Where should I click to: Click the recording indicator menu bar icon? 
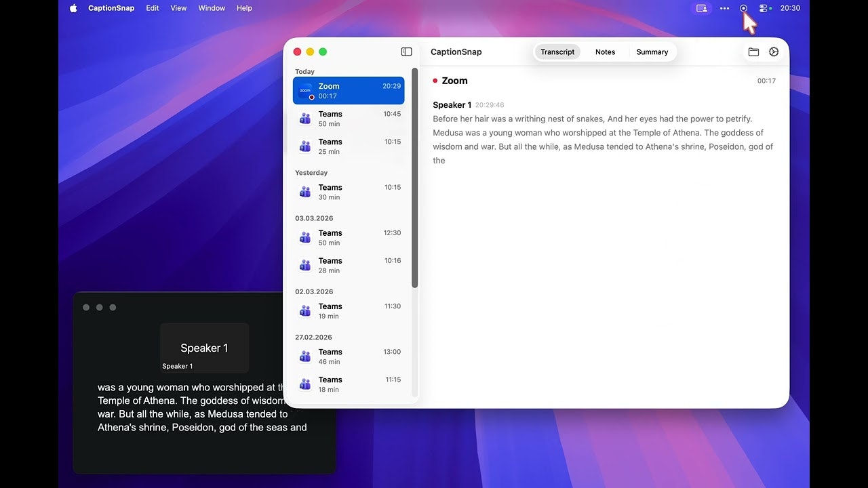point(743,8)
